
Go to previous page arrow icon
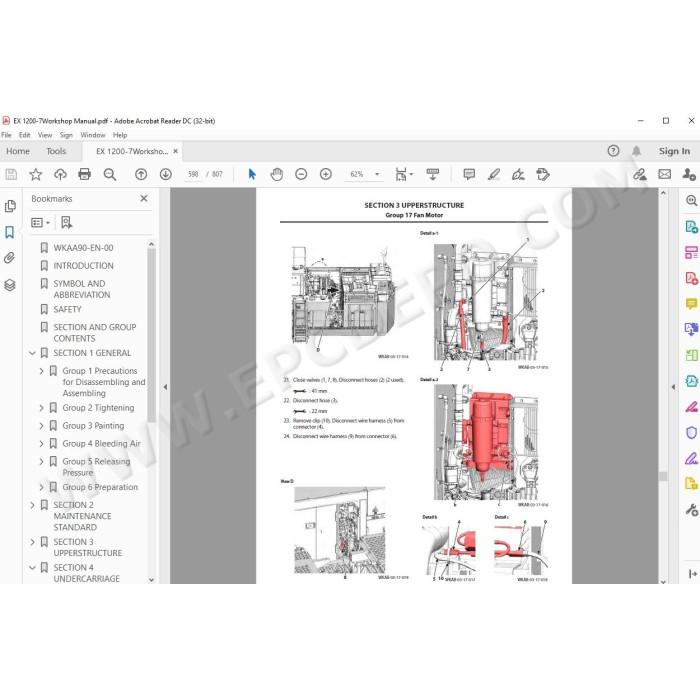click(x=141, y=174)
